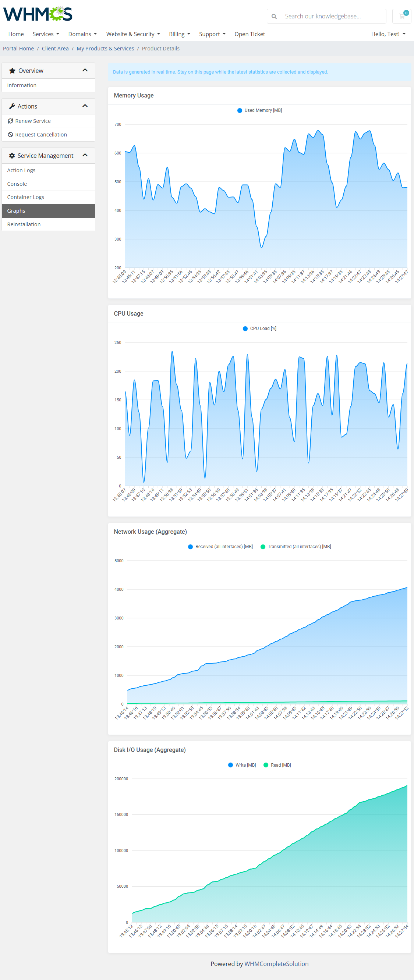
Task: Open the Services dropdown menu
Action: pyautogui.click(x=46, y=34)
